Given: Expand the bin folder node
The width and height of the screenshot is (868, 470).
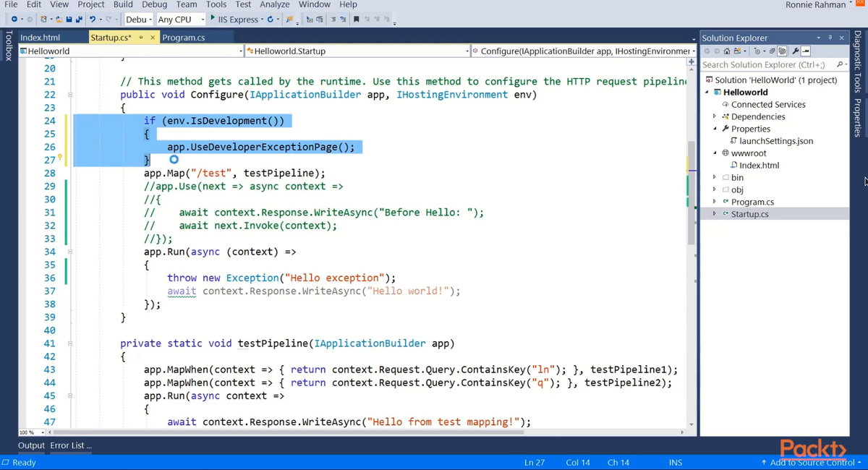Looking at the screenshot, I should pos(715,177).
